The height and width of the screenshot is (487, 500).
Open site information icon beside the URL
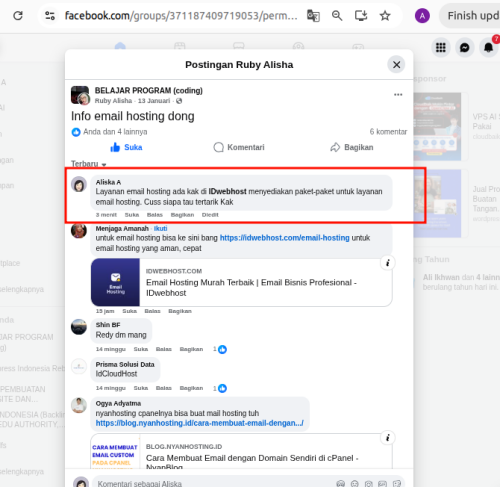[x=50, y=16]
